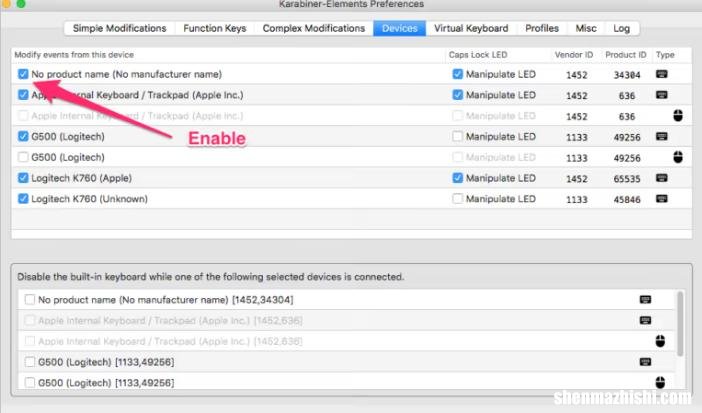Uncheck the enabled Apple Internal Keyboard / Trackpad device
Screen dimensions: 702x413
point(23,95)
